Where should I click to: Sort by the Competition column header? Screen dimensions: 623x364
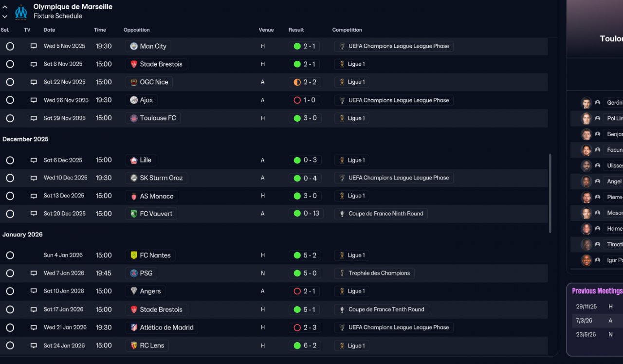pos(347,30)
